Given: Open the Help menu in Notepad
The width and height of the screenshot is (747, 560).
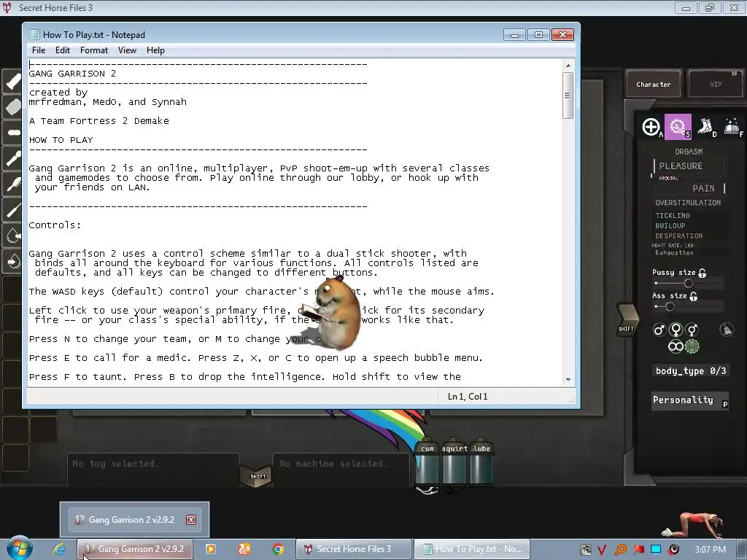Looking at the screenshot, I should tap(155, 50).
